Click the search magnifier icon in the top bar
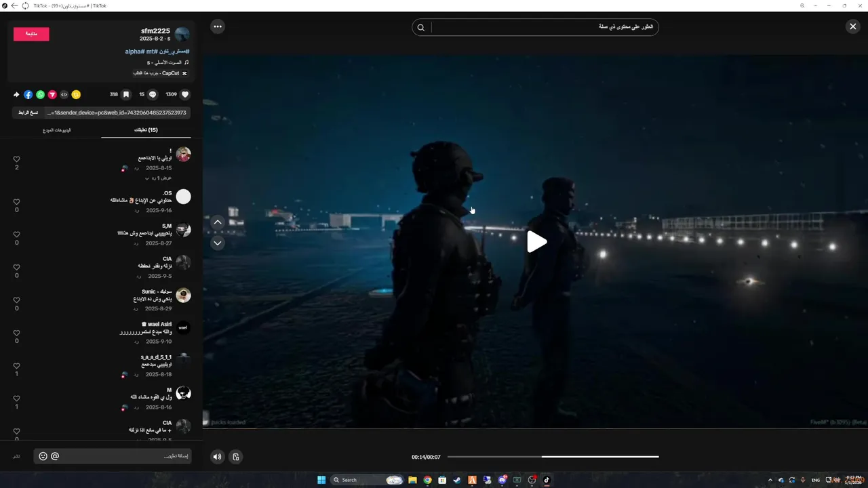The width and height of the screenshot is (868, 488). 421,28
